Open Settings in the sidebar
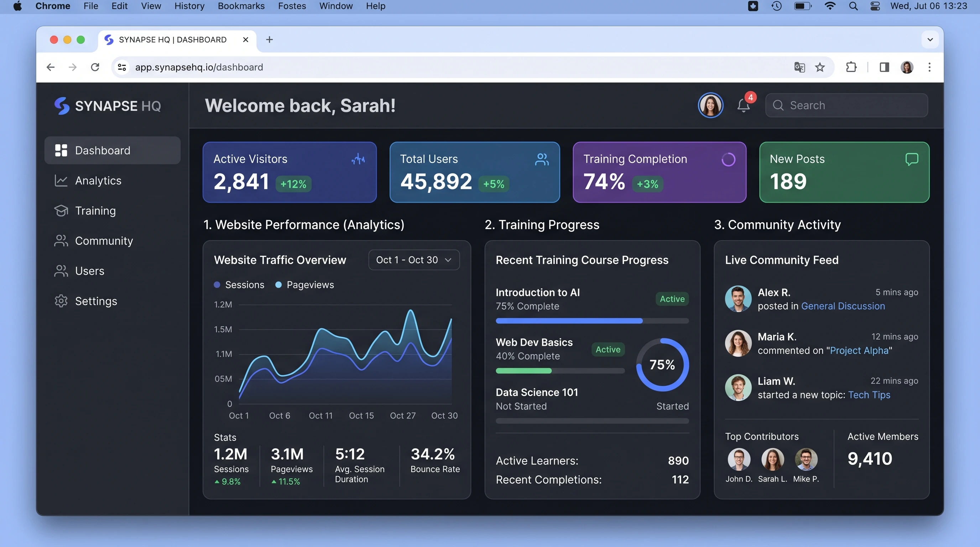 click(112, 301)
